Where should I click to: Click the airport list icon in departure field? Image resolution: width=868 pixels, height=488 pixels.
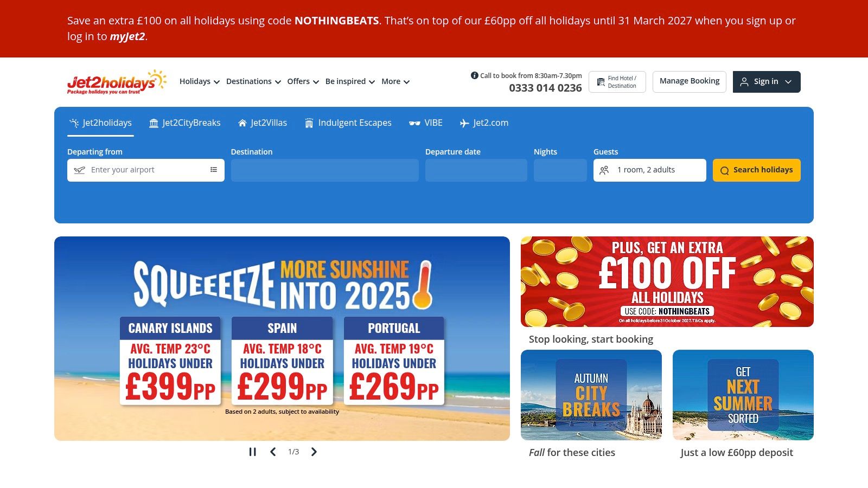[214, 170]
